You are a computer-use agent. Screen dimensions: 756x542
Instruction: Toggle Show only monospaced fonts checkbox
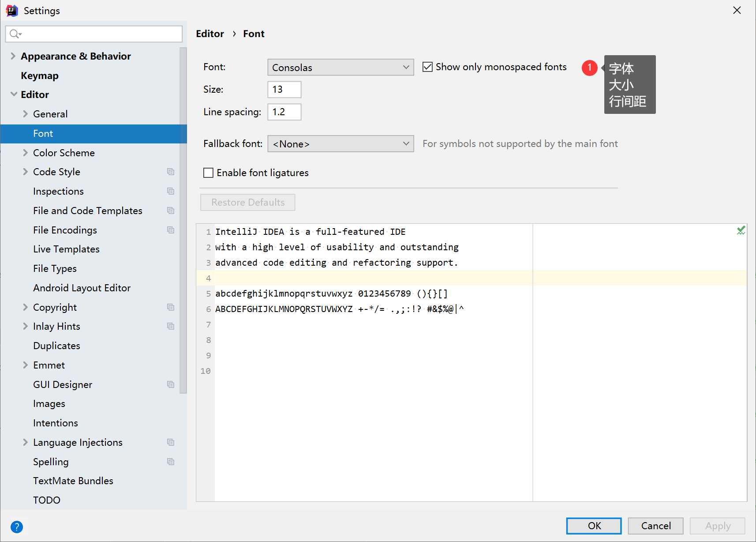click(427, 67)
